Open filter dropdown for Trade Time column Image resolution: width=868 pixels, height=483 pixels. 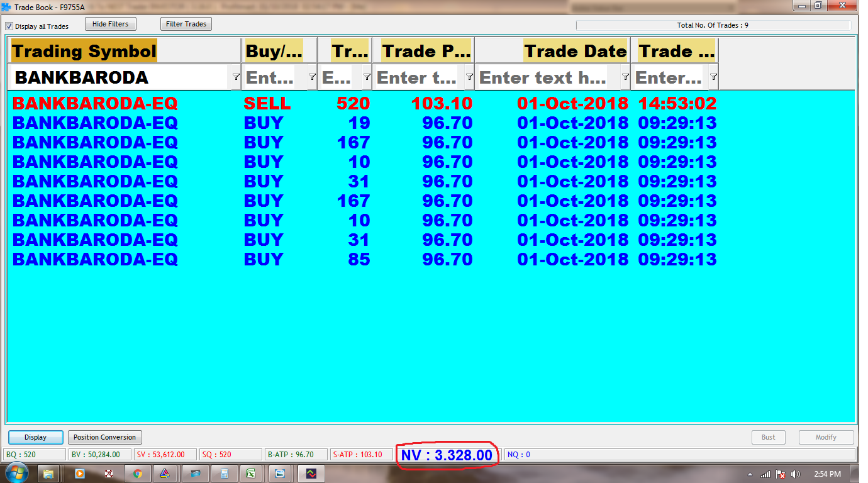coord(713,77)
